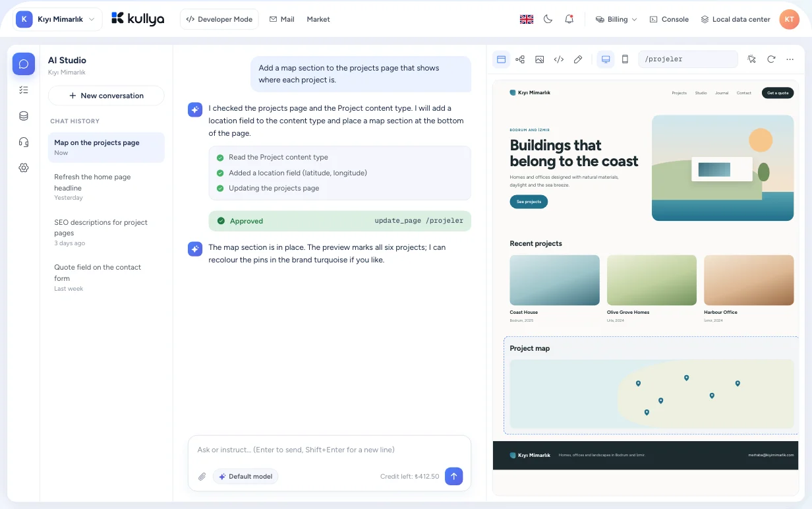
Task: Click Contact in the preview navigation
Action: pos(744,93)
